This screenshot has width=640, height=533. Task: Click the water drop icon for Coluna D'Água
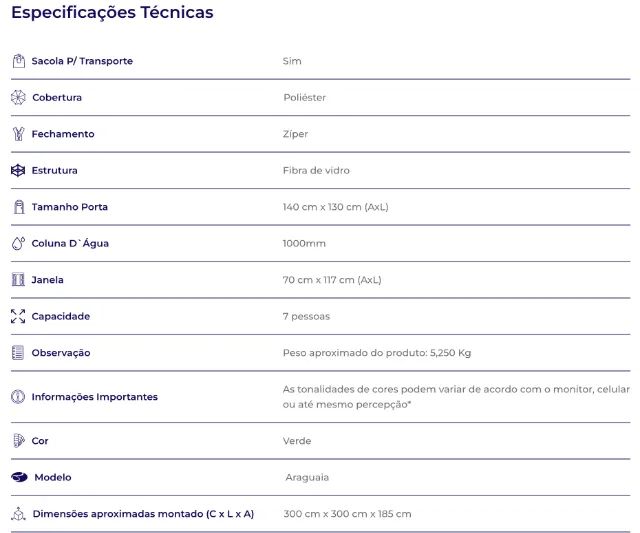pos(18,243)
